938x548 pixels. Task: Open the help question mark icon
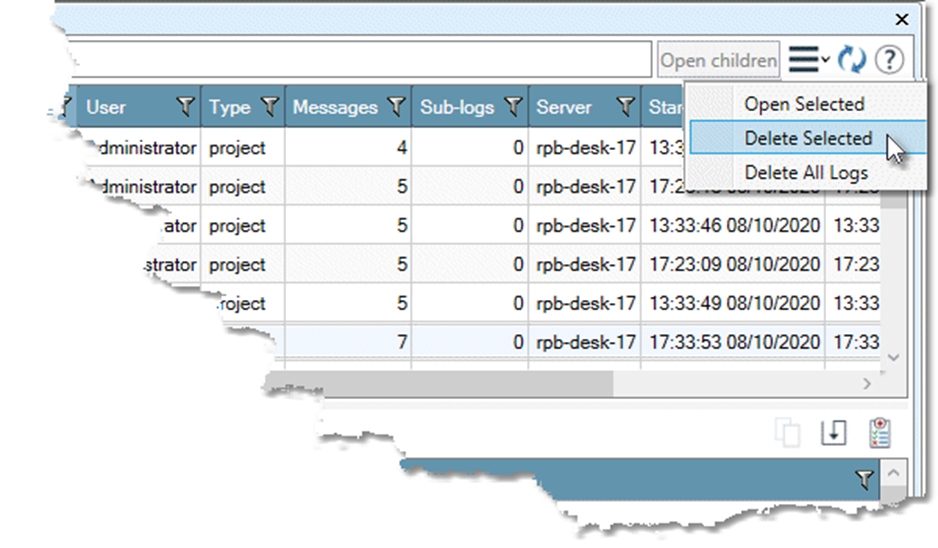(889, 60)
